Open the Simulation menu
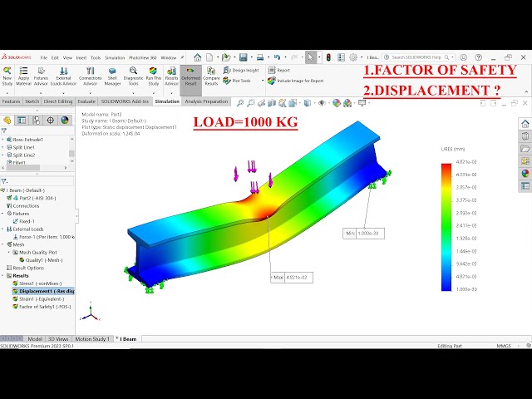Viewport: 532px width, 399px height. [115, 57]
